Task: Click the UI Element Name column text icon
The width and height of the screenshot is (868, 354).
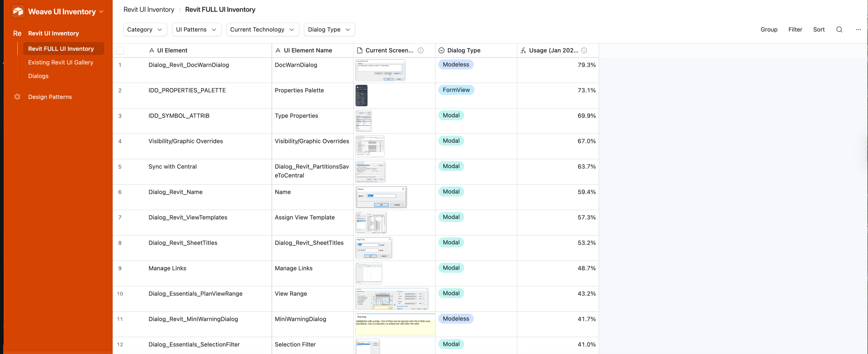Action: click(x=278, y=50)
